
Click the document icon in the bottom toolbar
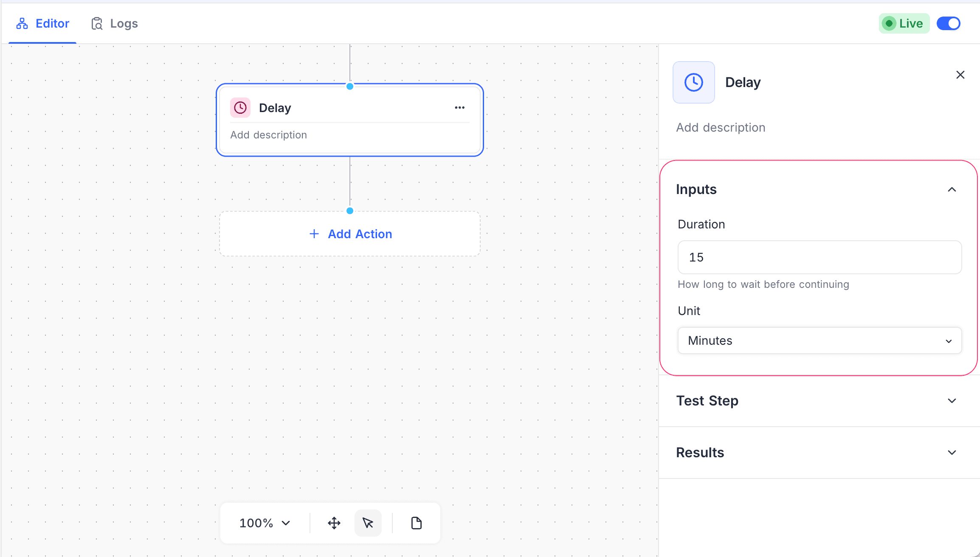416,523
